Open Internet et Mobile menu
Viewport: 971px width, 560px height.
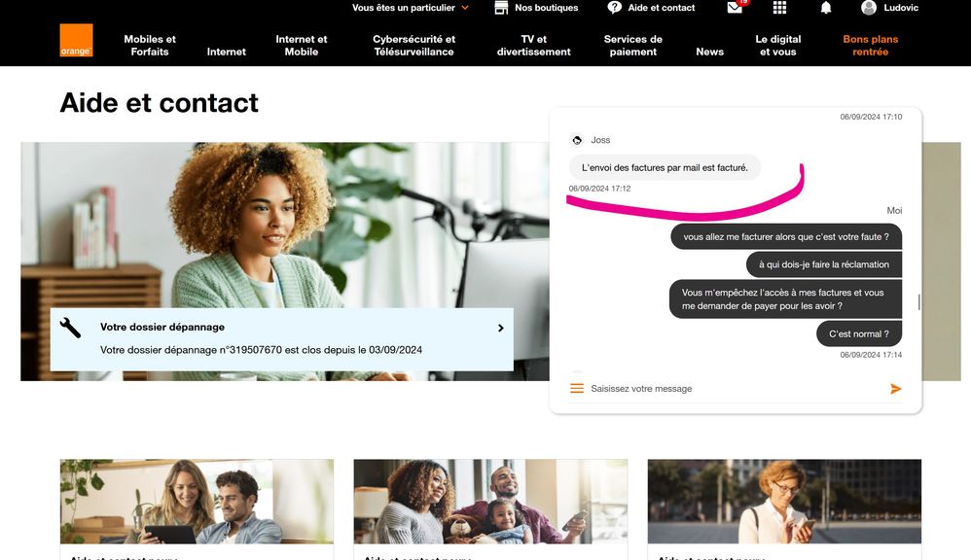pyautogui.click(x=301, y=45)
